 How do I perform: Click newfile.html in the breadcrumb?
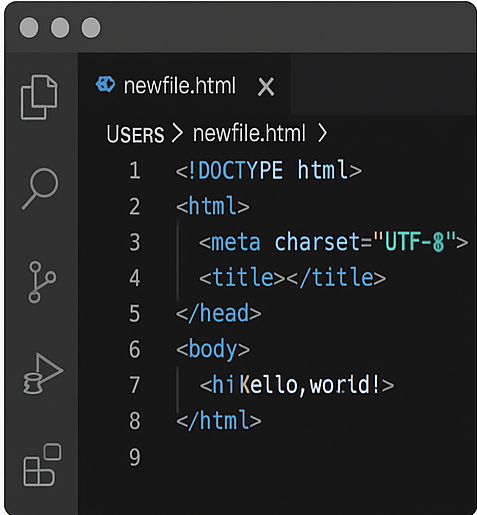pos(249,133)
